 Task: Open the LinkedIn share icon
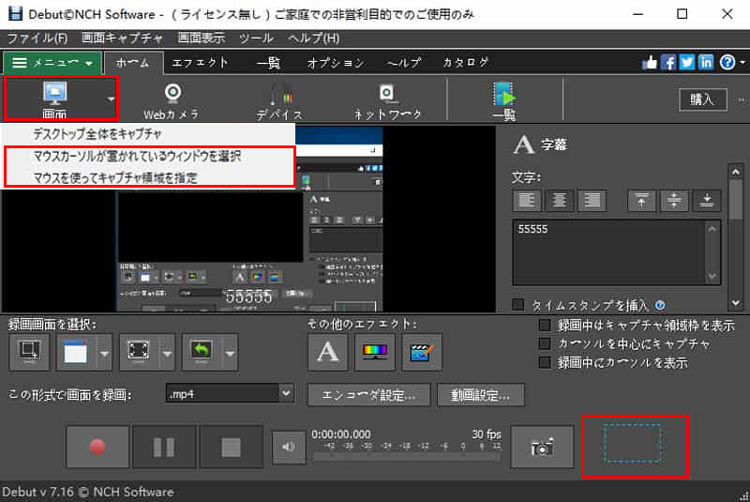pyautogui.click(x=706, y=62)
